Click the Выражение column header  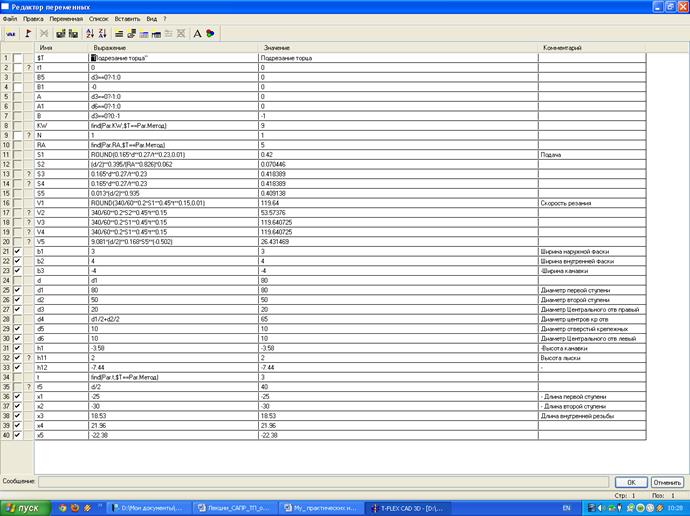coord(173,48)
